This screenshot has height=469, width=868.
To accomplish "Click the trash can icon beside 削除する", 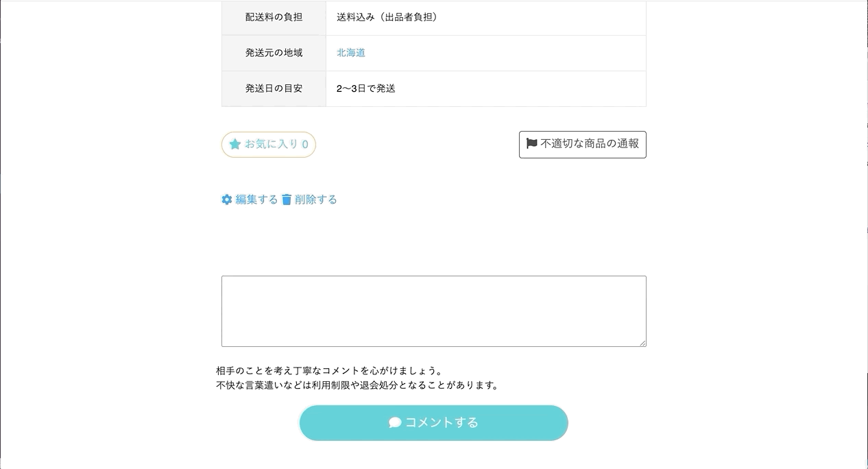I will 287,200.
